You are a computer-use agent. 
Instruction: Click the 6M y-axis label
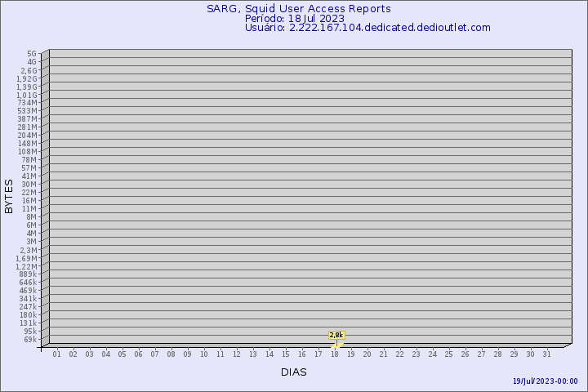tap(32, 225)
